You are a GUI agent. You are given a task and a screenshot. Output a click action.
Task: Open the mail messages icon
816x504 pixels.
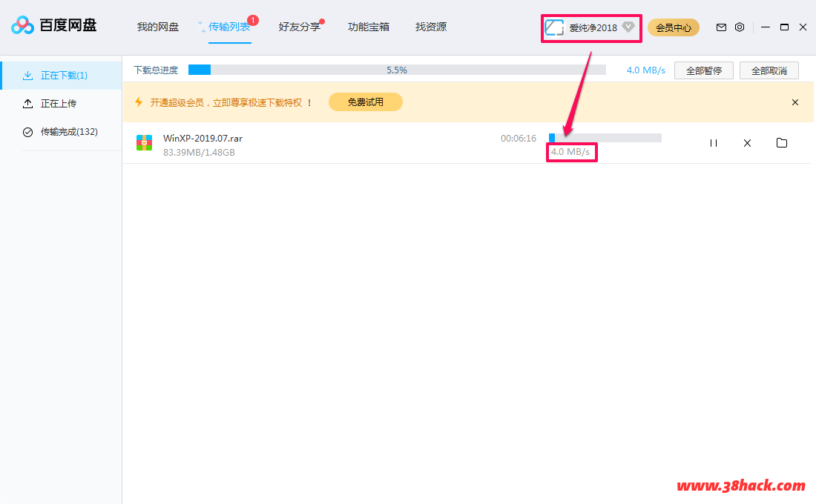tap(721, 27)
